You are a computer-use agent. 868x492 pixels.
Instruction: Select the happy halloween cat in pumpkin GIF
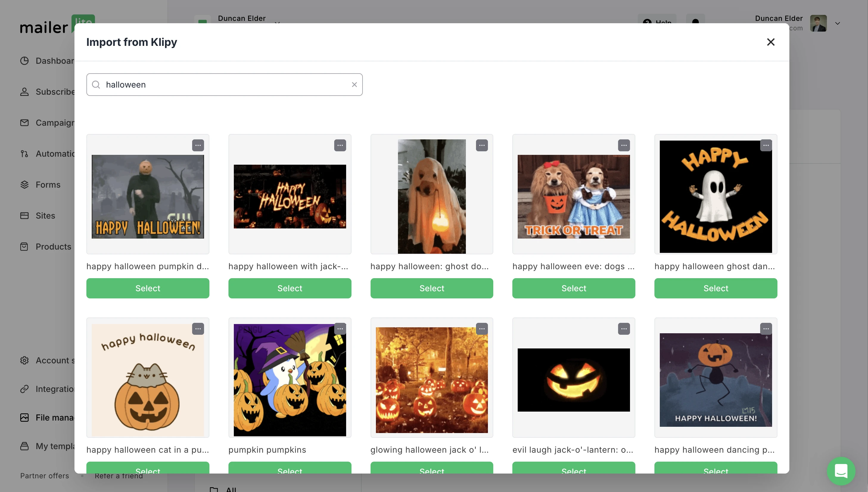pyautogui.click(x=148, y=468)
